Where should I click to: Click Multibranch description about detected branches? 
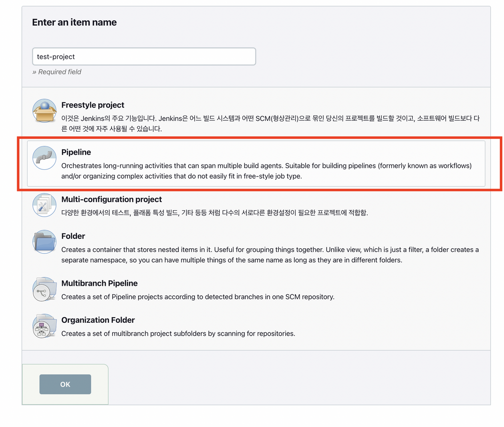[198, 297]
